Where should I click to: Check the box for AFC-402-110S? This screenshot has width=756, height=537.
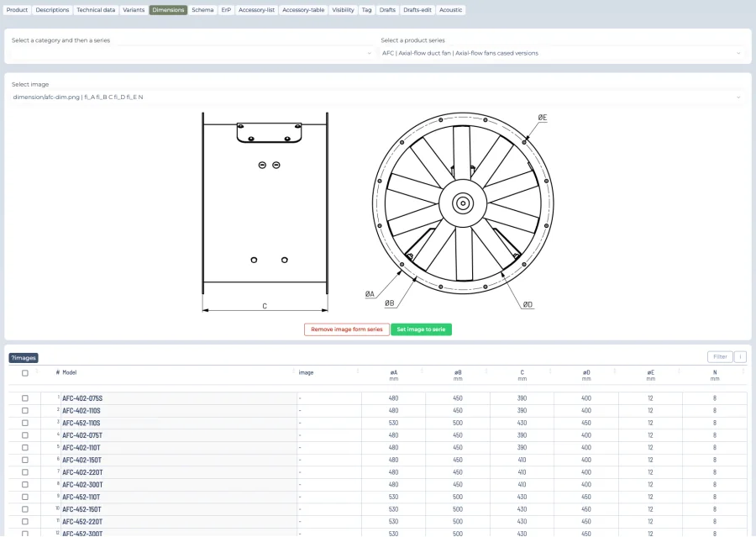pos(25,411)
